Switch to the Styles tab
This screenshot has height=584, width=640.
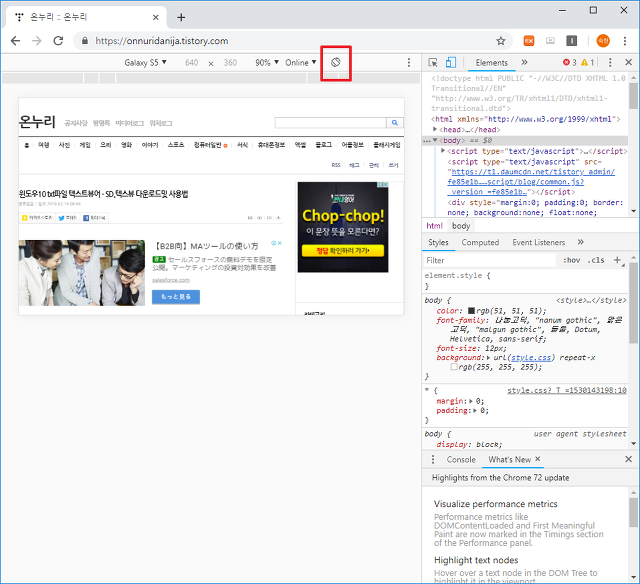tap(438, 242)
